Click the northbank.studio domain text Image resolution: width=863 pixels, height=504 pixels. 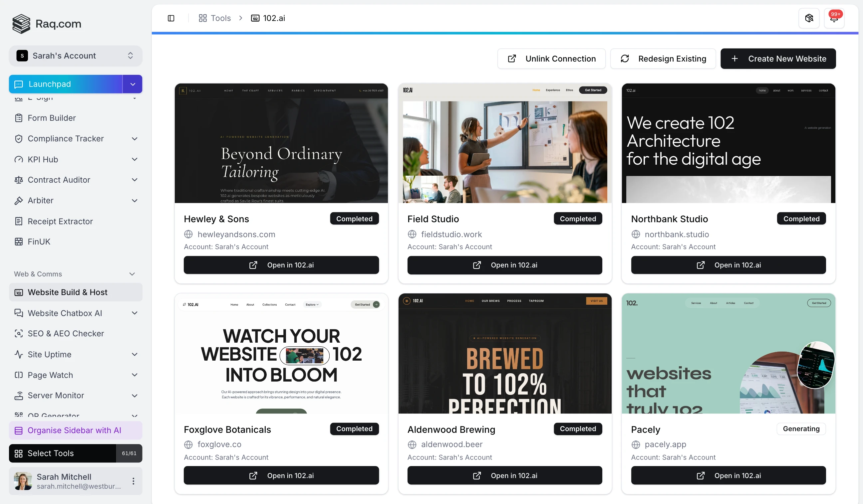[x=677, y=235]
